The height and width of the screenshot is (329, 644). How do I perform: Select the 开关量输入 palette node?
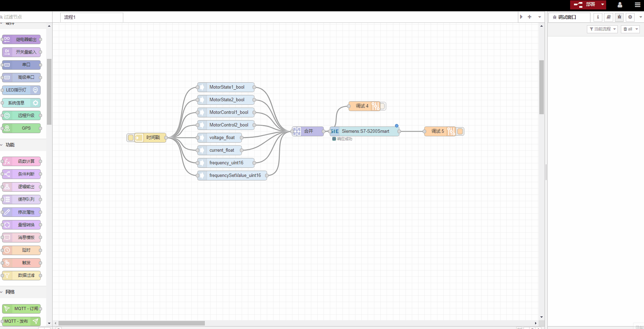(x=21, y=52)
